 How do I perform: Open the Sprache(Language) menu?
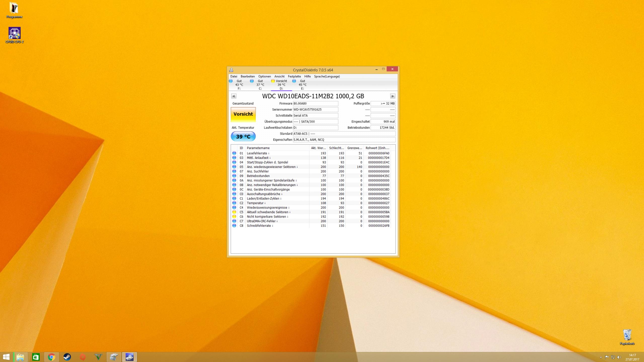(327, 76)
